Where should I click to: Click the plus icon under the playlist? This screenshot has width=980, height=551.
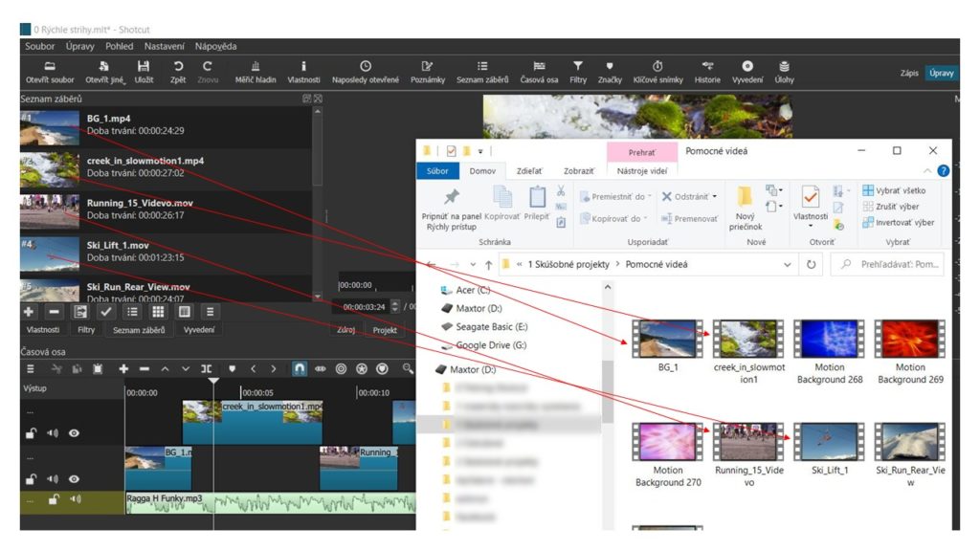29,311
